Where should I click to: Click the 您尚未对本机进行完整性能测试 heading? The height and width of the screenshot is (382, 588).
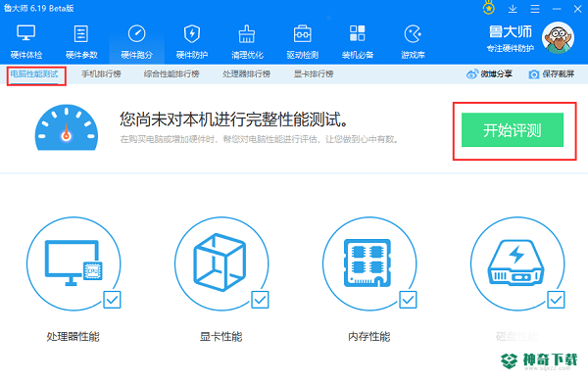click(x=234, y=119)
